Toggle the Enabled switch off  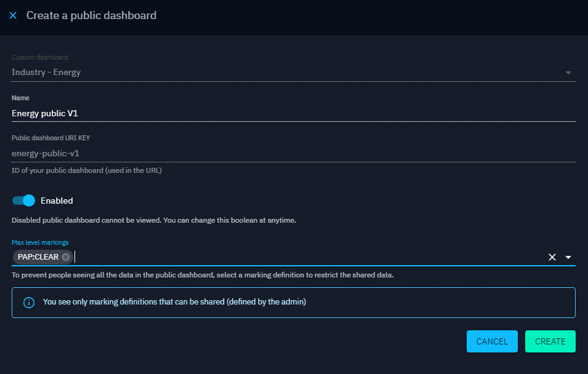pyautogui.click(x=24, y=201)
